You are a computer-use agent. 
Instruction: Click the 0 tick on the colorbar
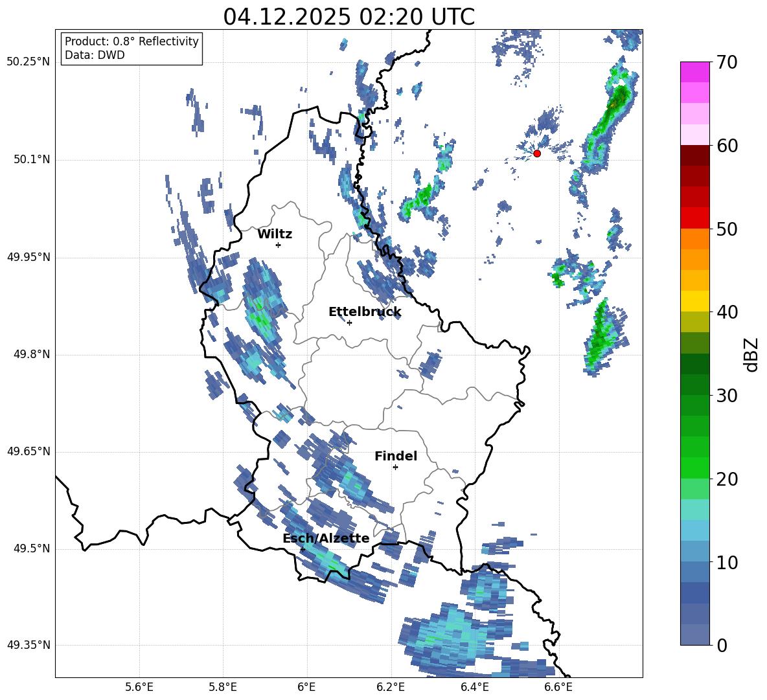(x=721, y=645)
